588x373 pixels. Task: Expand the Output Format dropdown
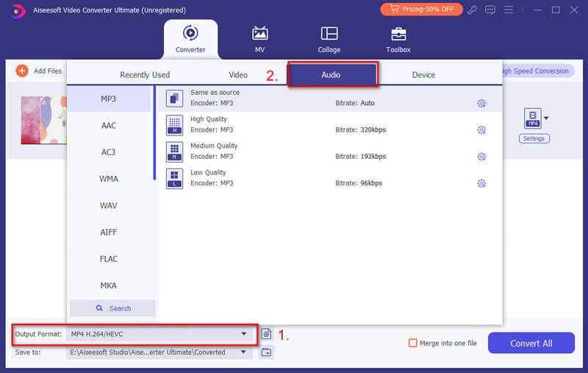(x=244, y=334)
